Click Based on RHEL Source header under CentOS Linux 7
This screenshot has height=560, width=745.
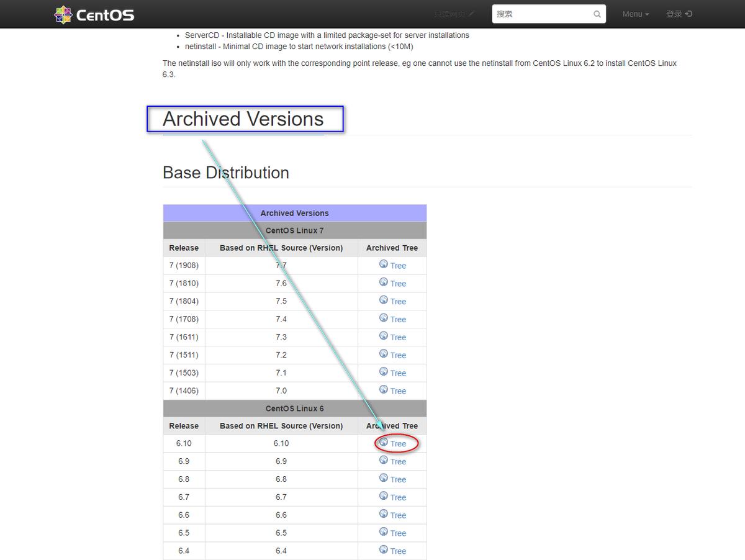[281, 248]
